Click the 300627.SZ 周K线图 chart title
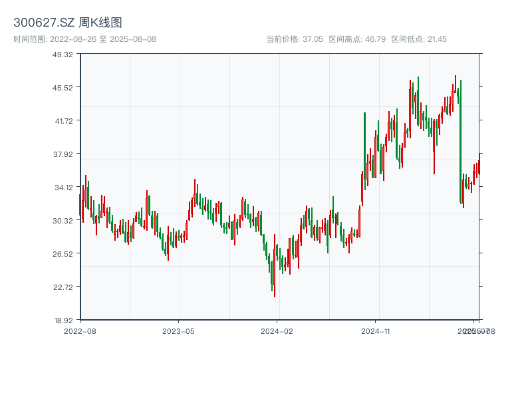The height and width of the screenshot is (399, 532). tap(68, 23)
